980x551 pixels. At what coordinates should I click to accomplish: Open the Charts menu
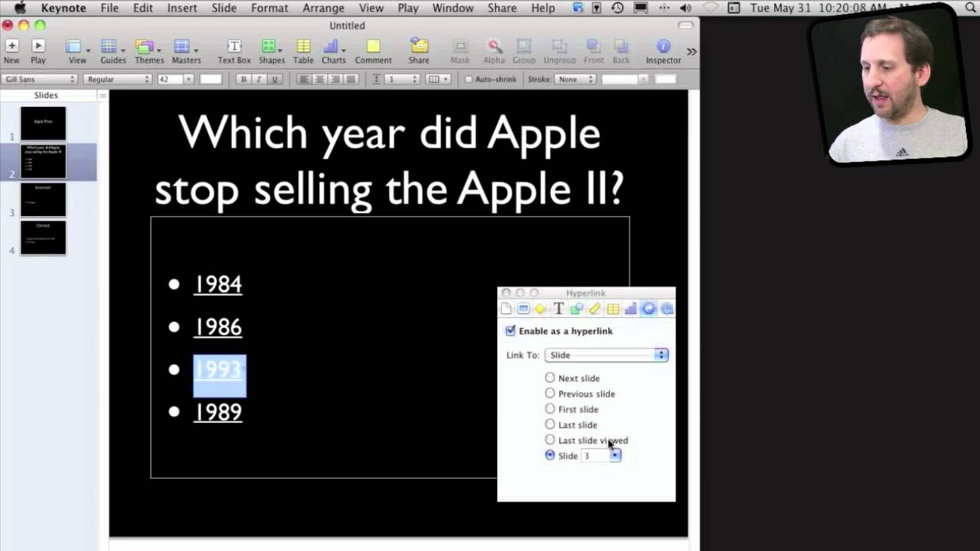(x=333, y=51)
